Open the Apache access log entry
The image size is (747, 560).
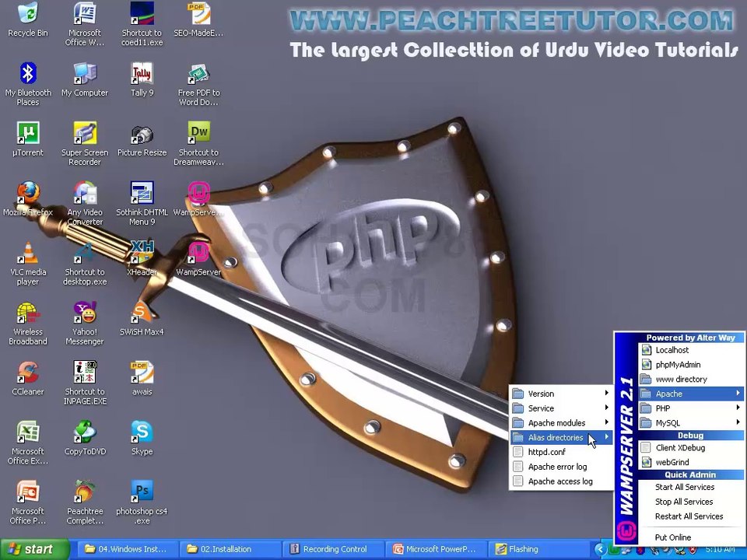561,481
